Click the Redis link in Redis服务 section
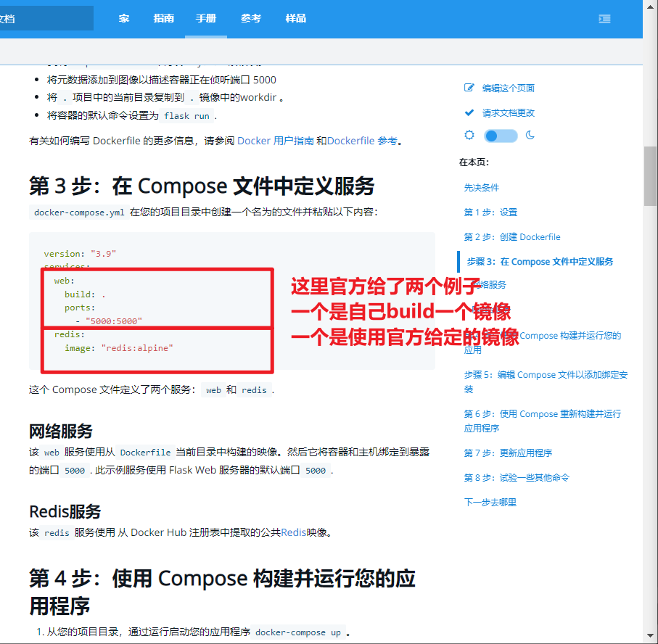Image resolution: width=658 pixels, height=644 pixels. 293,532
